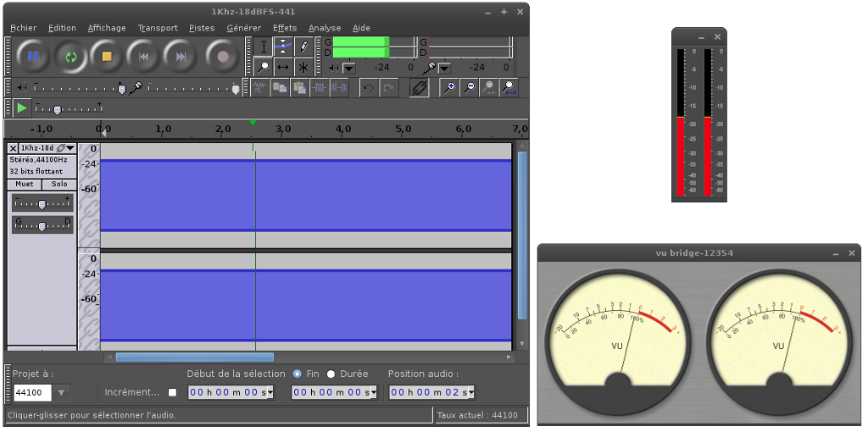868x432 pixels.
Task: Mute the track with Muet button
Action: point(25,184)
